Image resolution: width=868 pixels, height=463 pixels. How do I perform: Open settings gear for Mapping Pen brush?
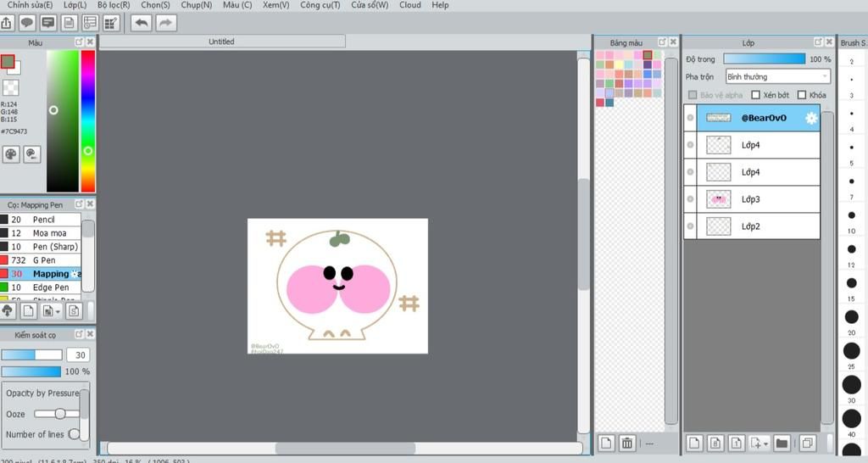[75, 274]
